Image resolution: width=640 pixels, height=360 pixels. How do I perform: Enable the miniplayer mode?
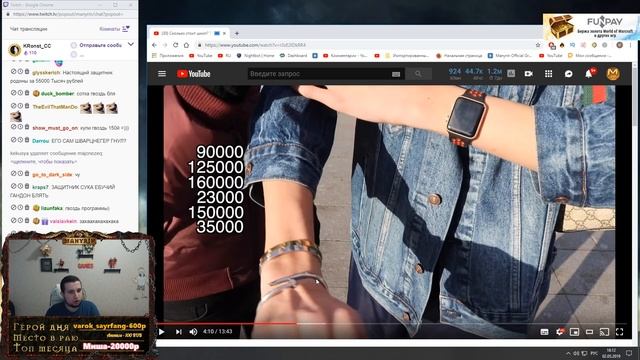[574, 332]
